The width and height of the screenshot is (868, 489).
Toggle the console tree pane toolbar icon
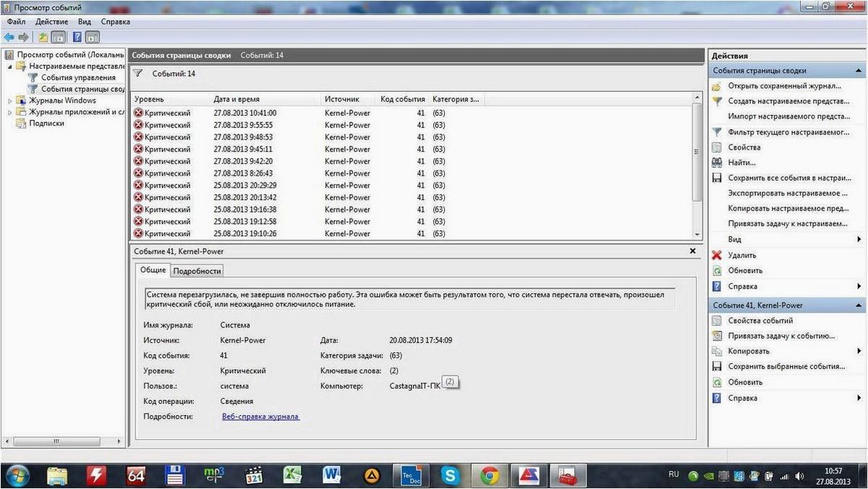tap(59, 37)
